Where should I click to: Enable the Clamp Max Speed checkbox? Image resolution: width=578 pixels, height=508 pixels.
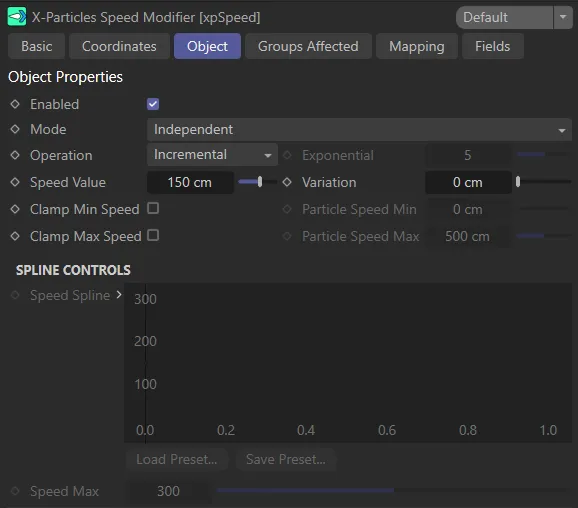pos(153,235)
